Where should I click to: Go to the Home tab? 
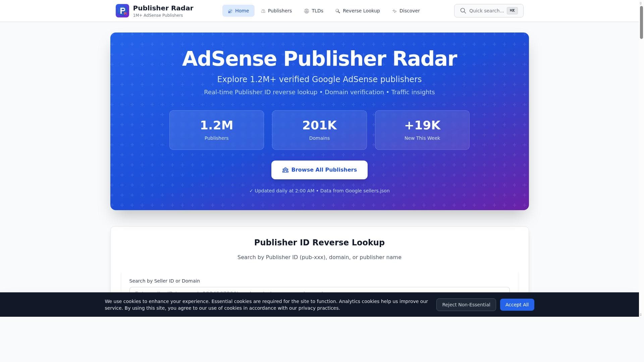[238, 11]
